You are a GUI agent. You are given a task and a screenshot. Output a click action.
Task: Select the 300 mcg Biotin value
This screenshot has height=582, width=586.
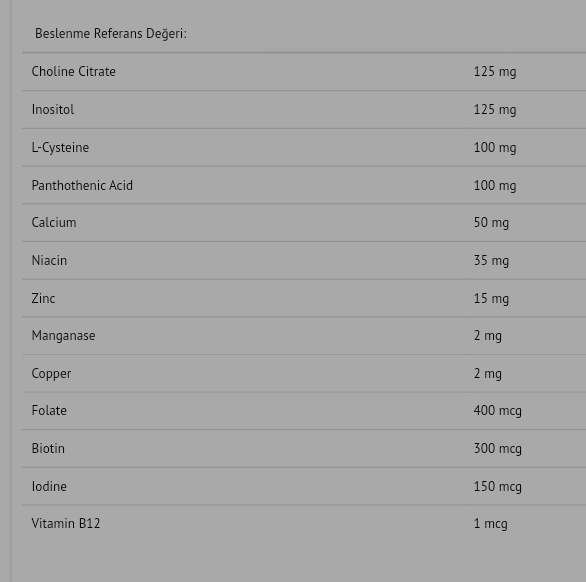[498, 449]
